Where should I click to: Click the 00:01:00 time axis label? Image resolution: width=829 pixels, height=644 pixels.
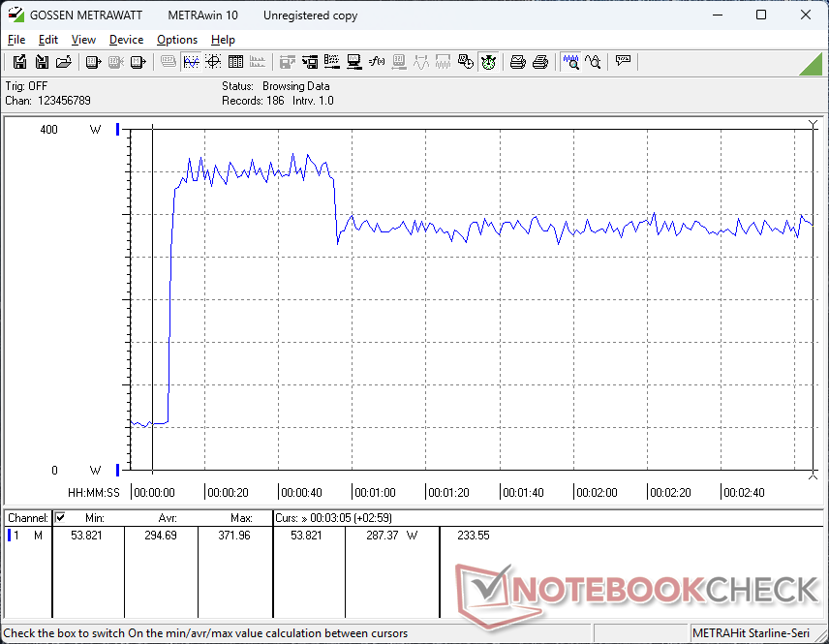pos(375,492)
